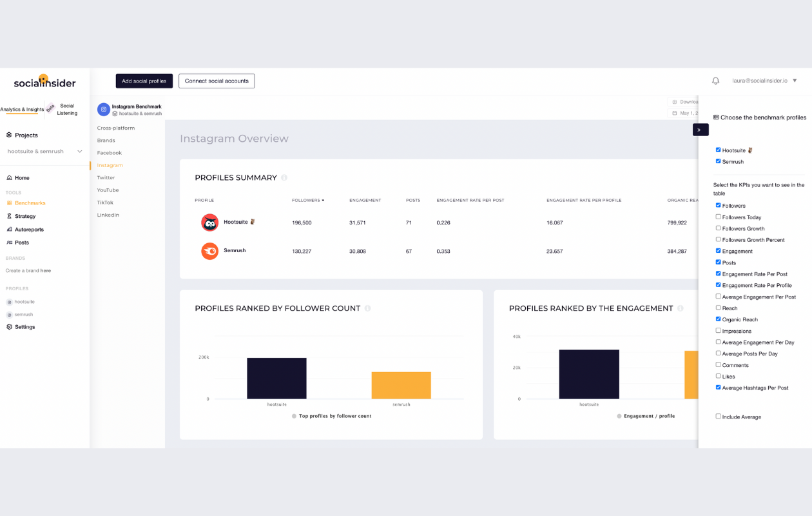Open the laura@socialinsider.io account menu
Viewport: 812px width, 516px height.
764,81
